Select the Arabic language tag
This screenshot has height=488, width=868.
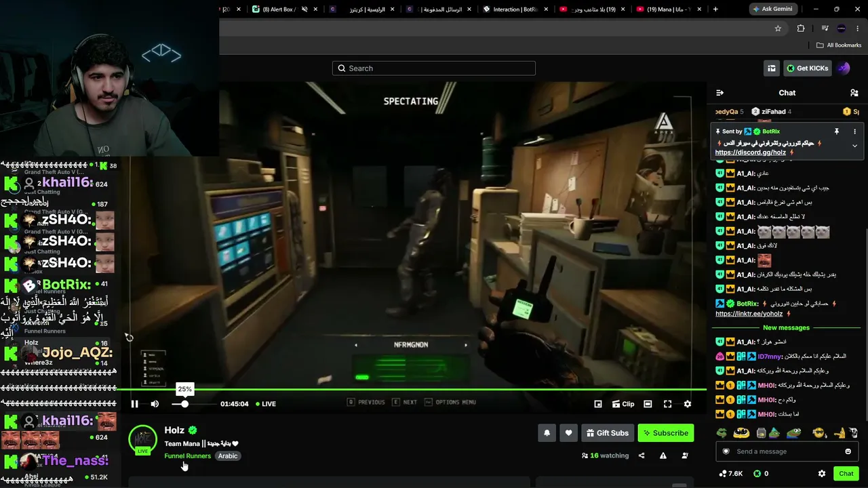pyautogui.click(x=228, y=456)
